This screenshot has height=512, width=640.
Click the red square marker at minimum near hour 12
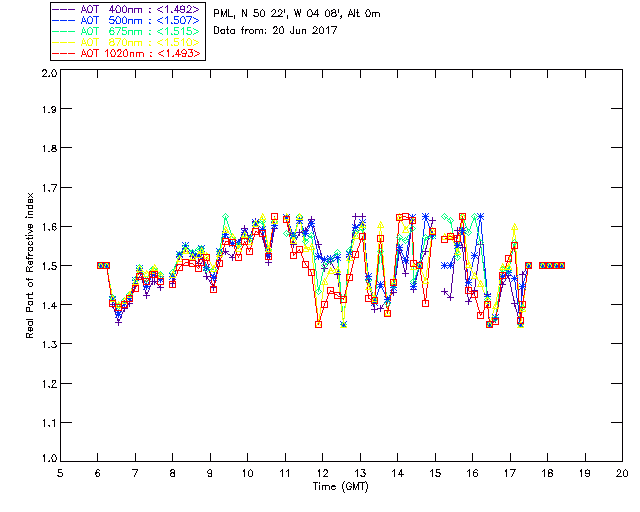point(318,325)
